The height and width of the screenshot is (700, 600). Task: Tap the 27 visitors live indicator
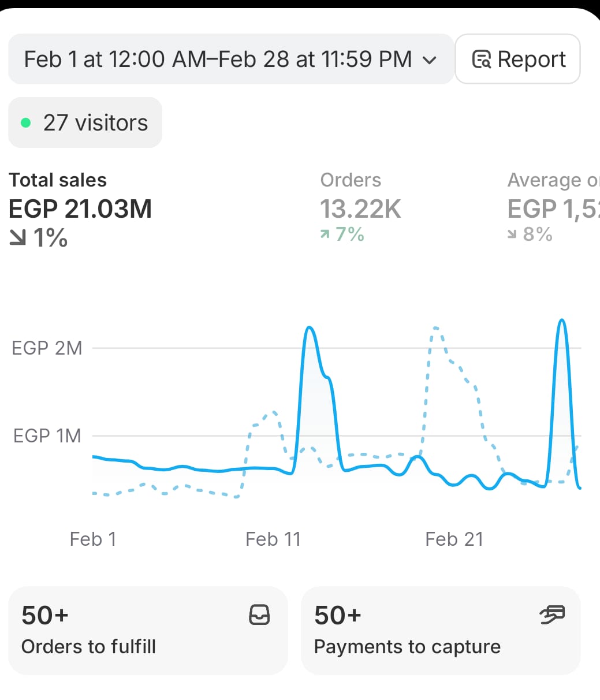point(85,122)
